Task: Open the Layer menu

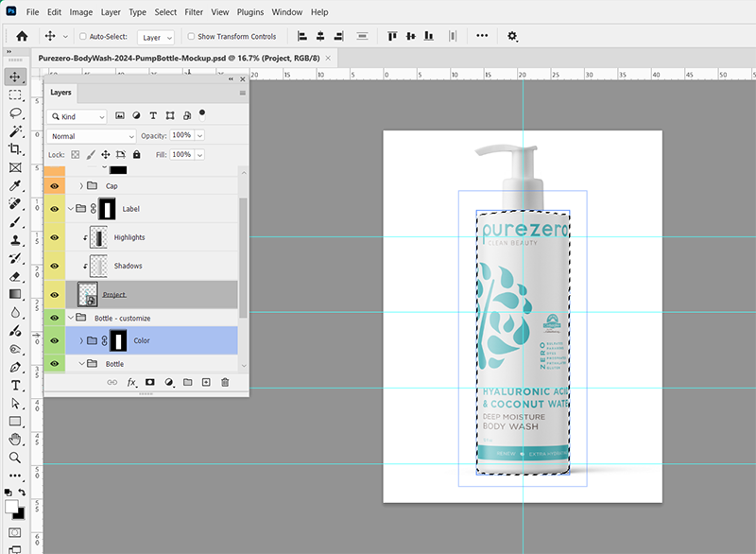Action: pos(111,12)
